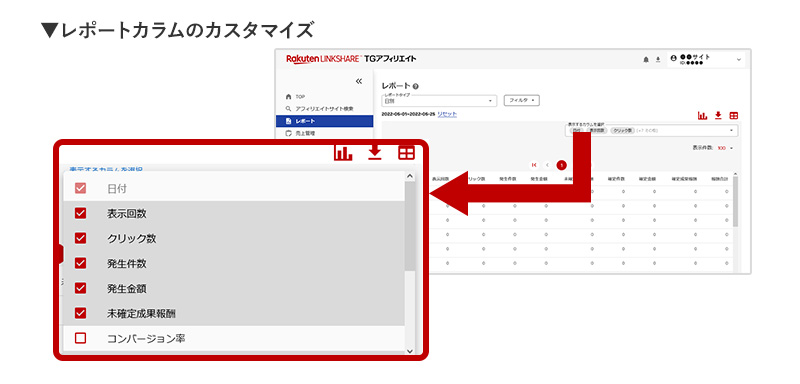This screenshot has width=800, height=384.
Task: Click the 確定金額 column header
Action: 648,180
